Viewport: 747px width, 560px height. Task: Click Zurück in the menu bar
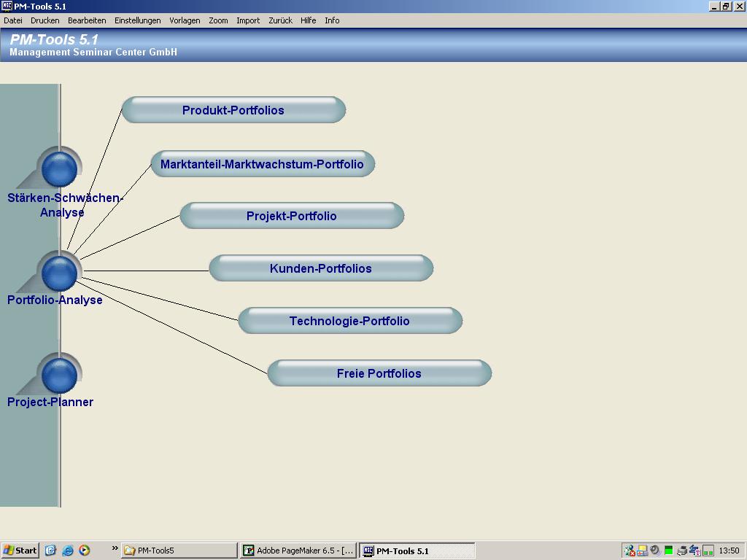click(x=280, y=20)
